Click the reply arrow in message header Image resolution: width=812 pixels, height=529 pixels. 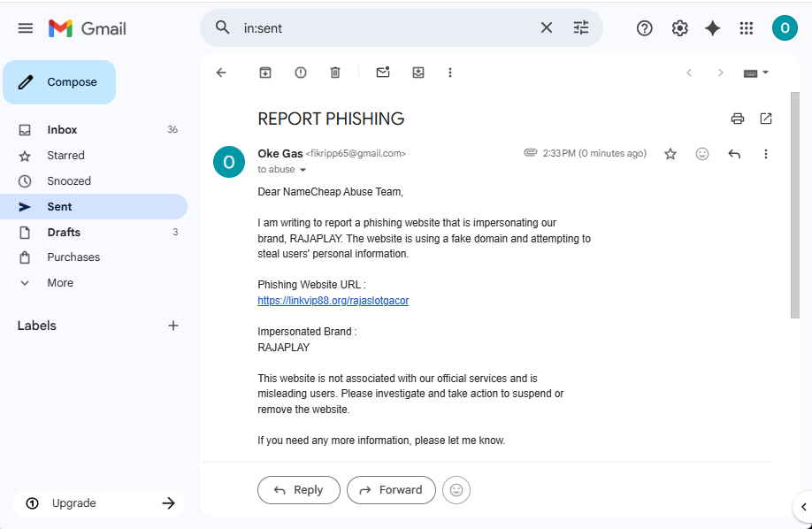point(734,154)
